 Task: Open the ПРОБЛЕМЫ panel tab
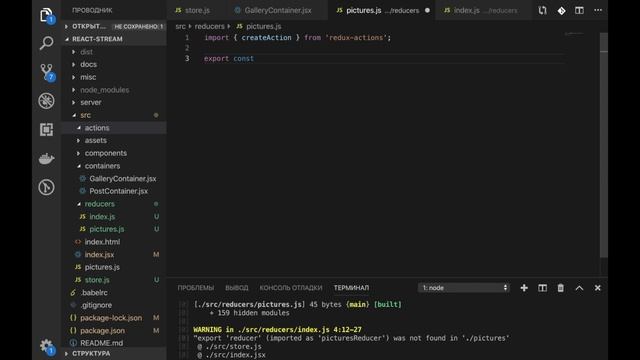click(x=196, y=288)
